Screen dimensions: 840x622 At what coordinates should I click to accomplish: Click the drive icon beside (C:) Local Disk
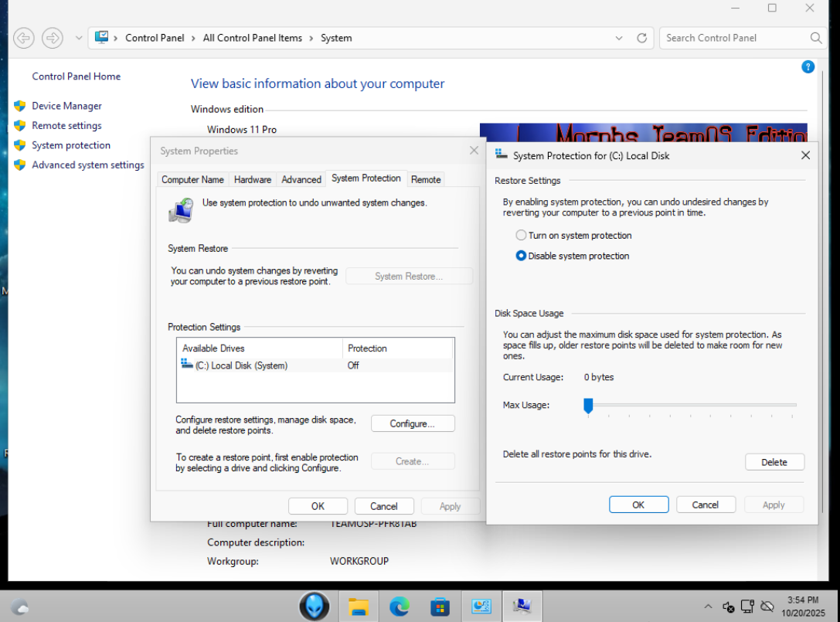point(186,364)
